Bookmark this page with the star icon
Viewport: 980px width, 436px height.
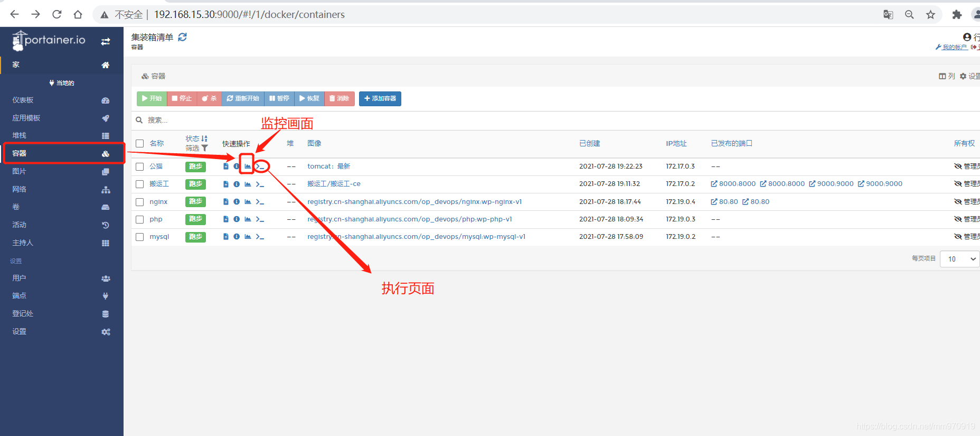tap(930, 15)
